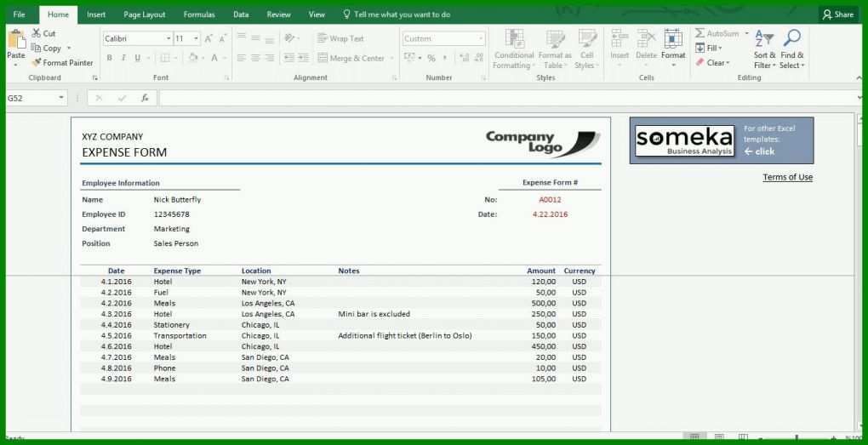Toggle Underline formatting

[137, 58]
